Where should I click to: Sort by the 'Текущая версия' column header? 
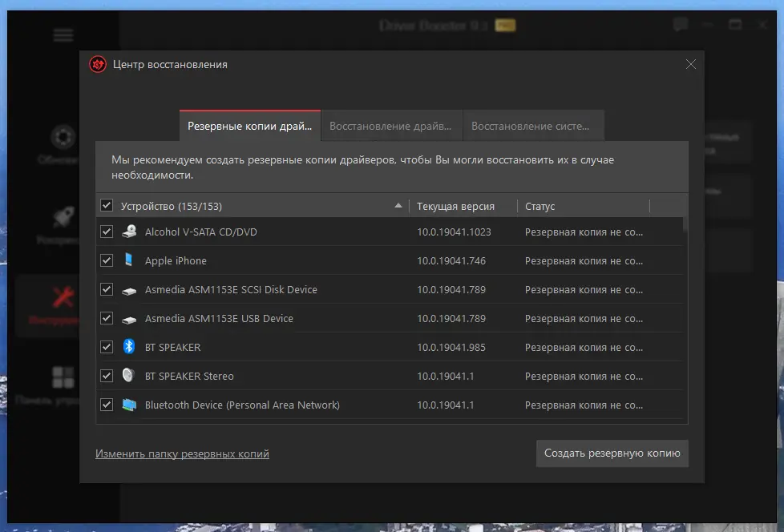pyautogui.click(x=455, y=206)
